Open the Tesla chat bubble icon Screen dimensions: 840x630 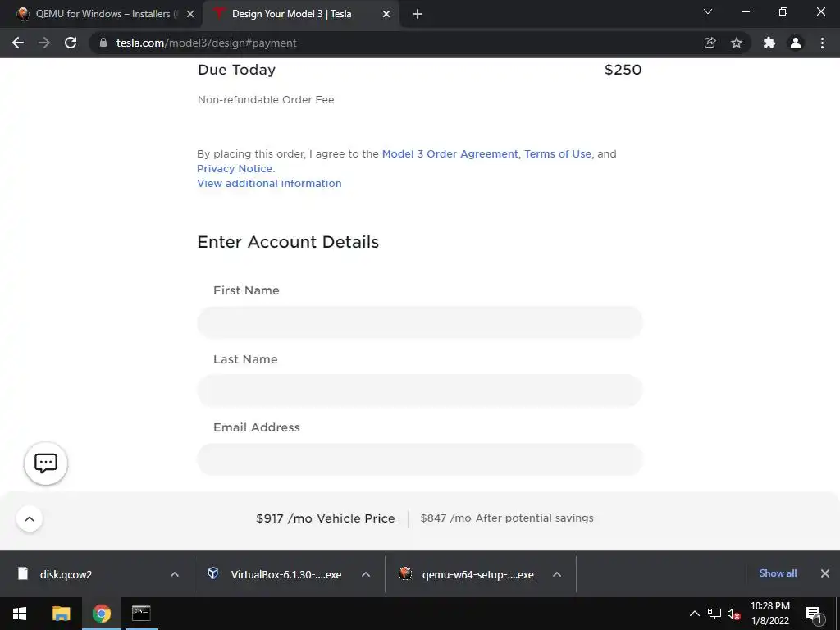46,463
